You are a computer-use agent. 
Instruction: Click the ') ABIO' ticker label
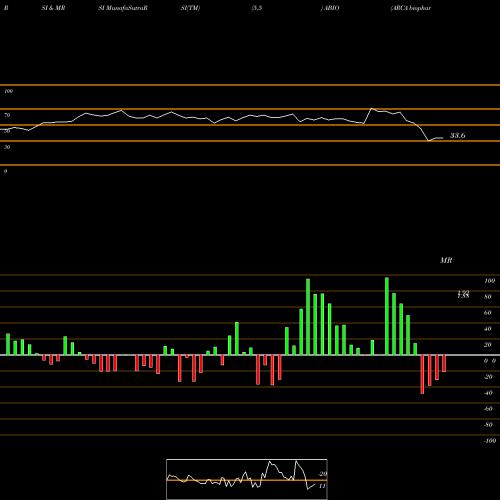click(330, 8)
